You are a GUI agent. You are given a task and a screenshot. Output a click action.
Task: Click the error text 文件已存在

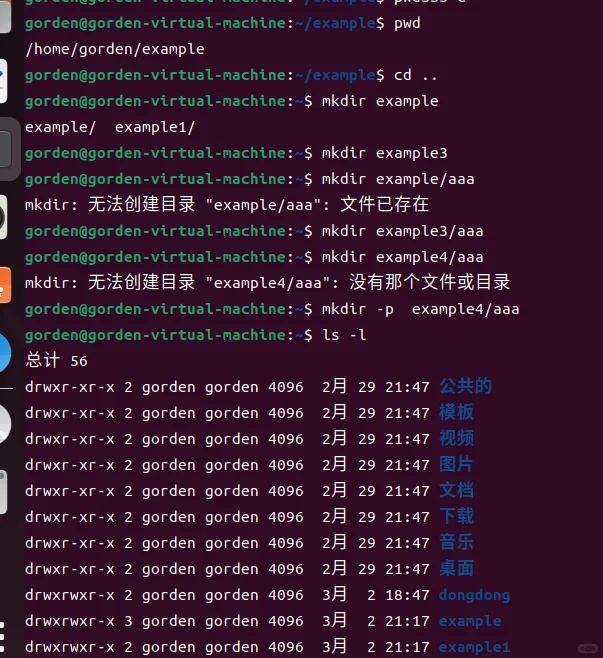(384, 205)
